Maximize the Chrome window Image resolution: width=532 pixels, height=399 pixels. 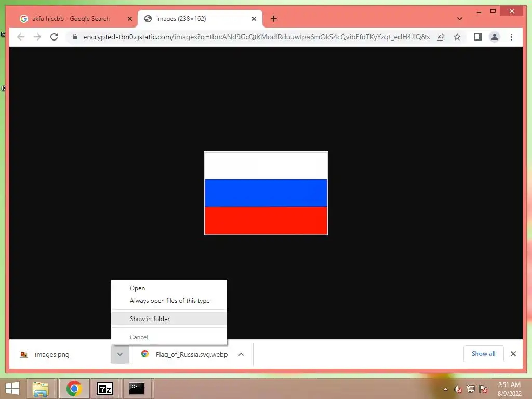(x=493, y=11)
